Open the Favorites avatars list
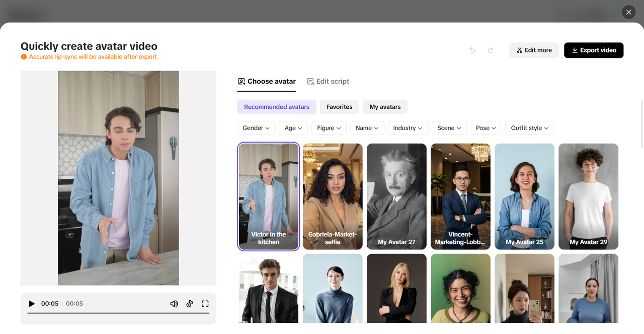This screenshot has width=644, height=334. pos(340,107)
